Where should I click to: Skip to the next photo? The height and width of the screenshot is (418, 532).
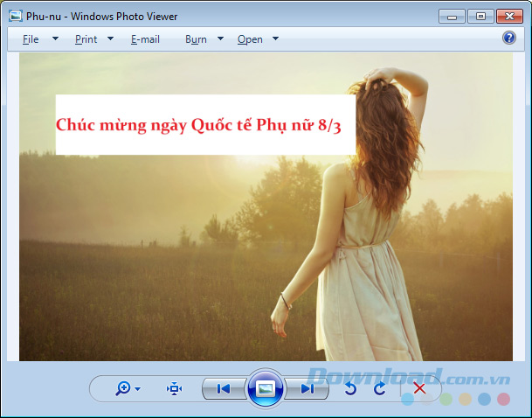pos(307,388)
